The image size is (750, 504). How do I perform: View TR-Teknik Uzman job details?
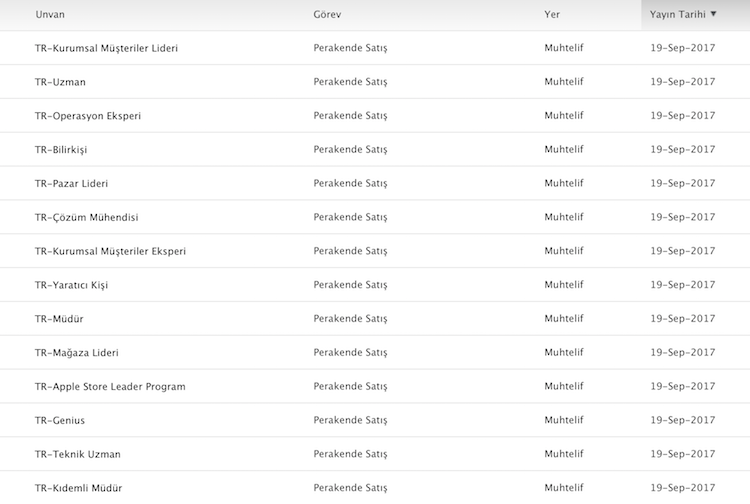point(78,455)
